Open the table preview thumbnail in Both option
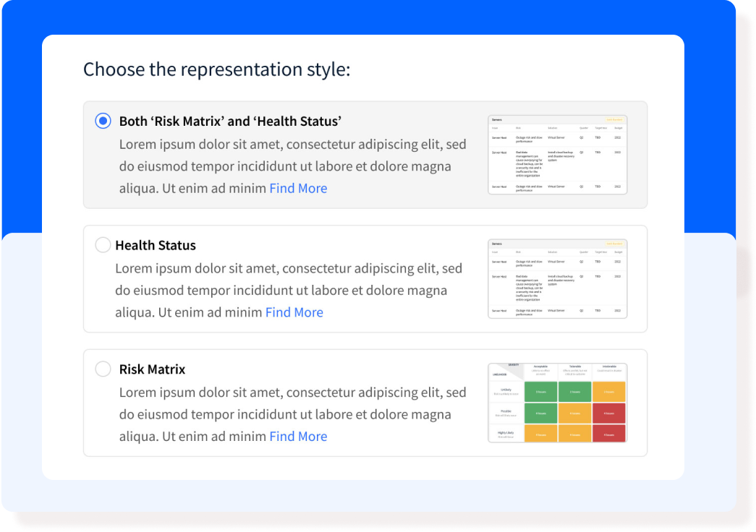The image size is (756, 532). (x=557, y=155)
